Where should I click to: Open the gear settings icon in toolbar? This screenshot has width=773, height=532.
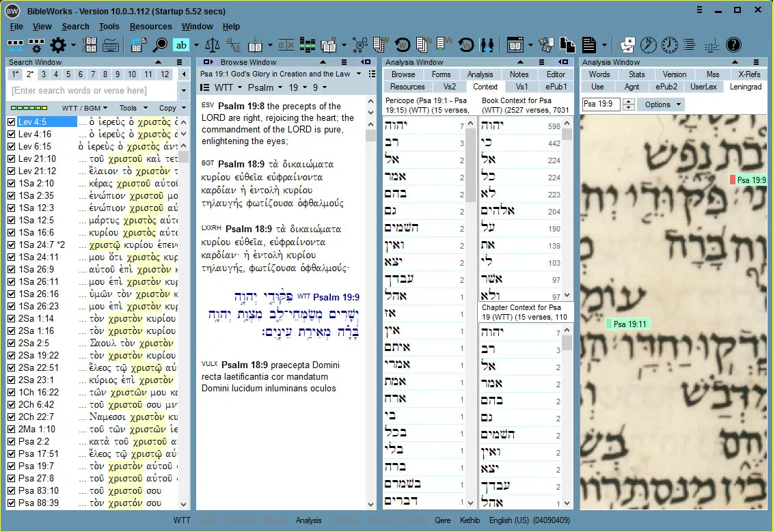[x=58, y=45]
